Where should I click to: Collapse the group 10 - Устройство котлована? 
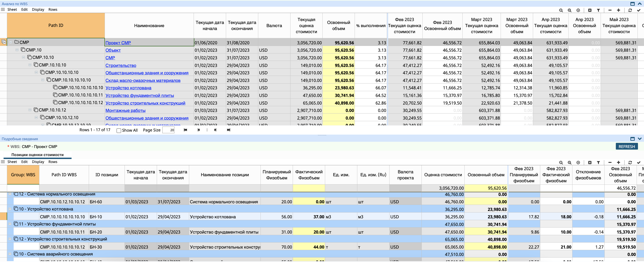10,209
